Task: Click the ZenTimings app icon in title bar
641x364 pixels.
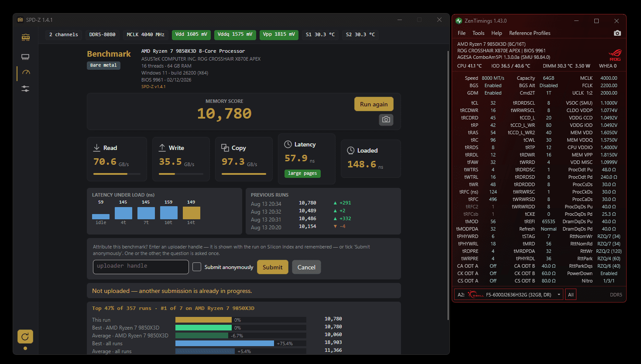Action: [459, 20]
